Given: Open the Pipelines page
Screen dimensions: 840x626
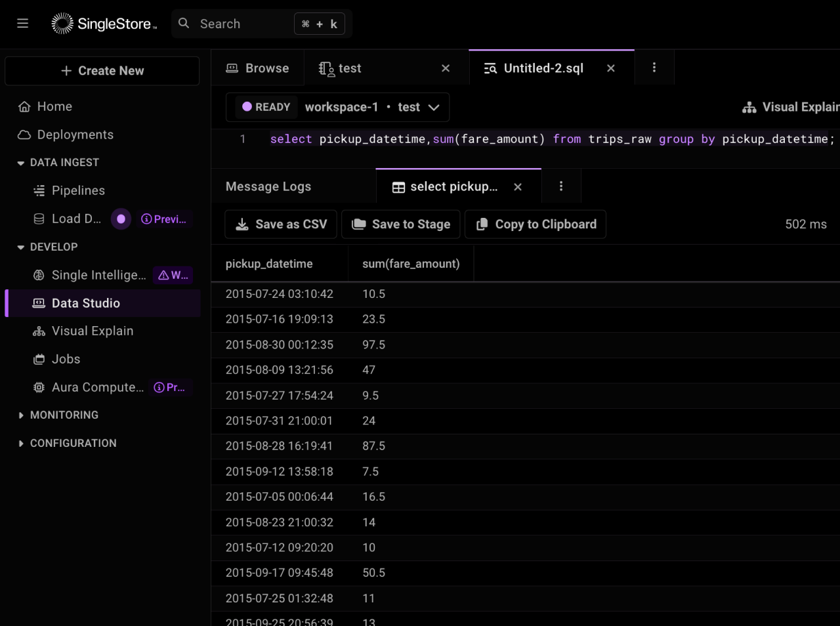Looking at the screenshot, I should 78,190.
